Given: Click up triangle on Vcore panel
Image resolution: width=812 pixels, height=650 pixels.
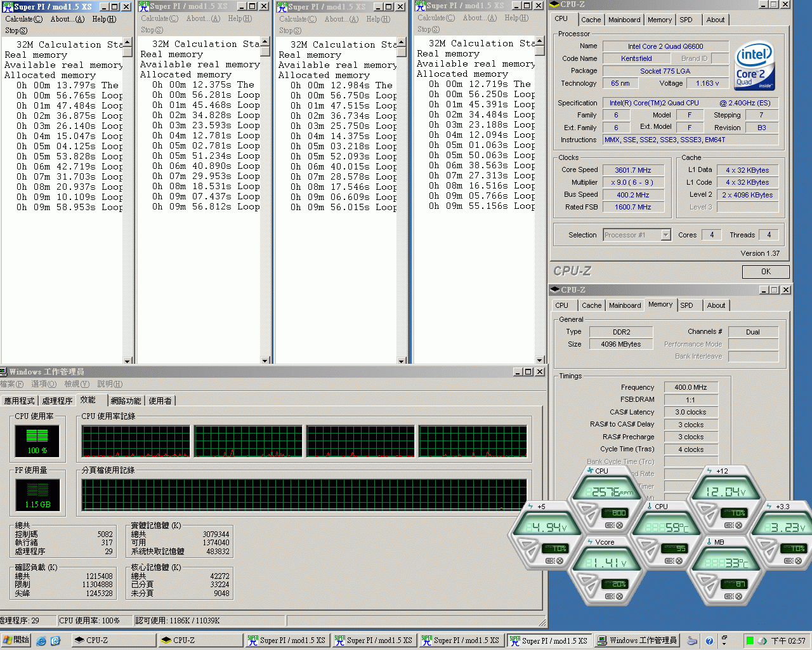Looking at the screenshot, I should pyautogui.click(x=585, y=580).
